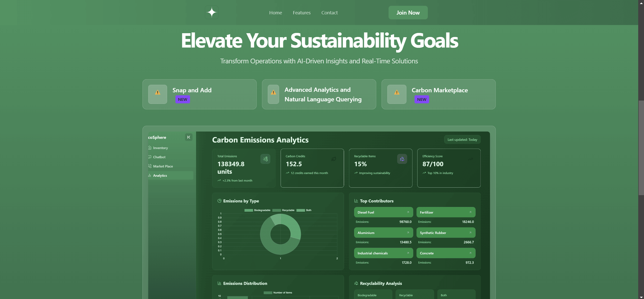Click the Market Place sidebar icon
The width and height of the screenshot is (644, 299).
coord(150,166)
